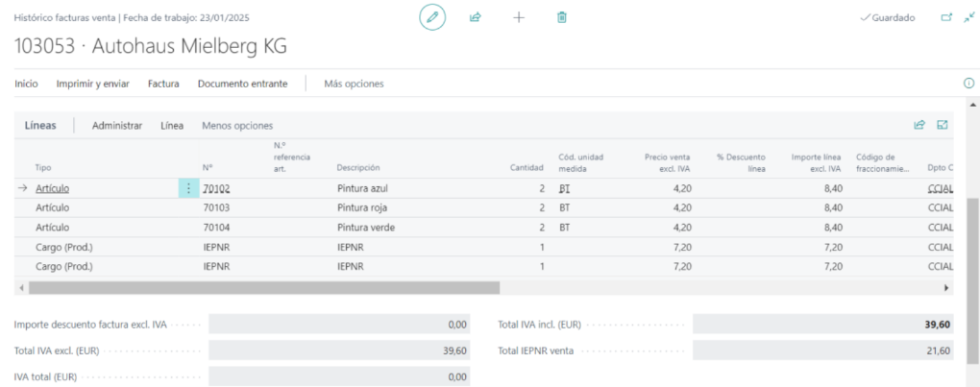Image resolution: width=980 pixels, height=387 pixels.
Task: Click Menos opciones
Action: tap(237, 126)
